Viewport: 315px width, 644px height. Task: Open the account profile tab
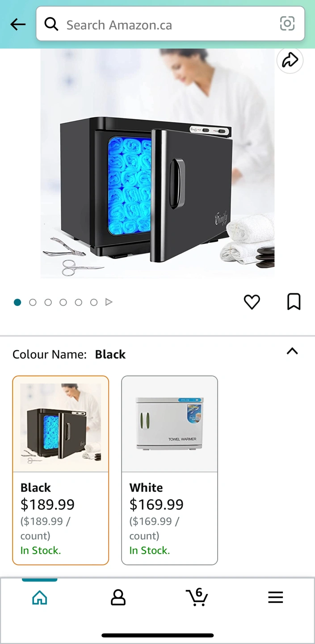click(118, 597)
